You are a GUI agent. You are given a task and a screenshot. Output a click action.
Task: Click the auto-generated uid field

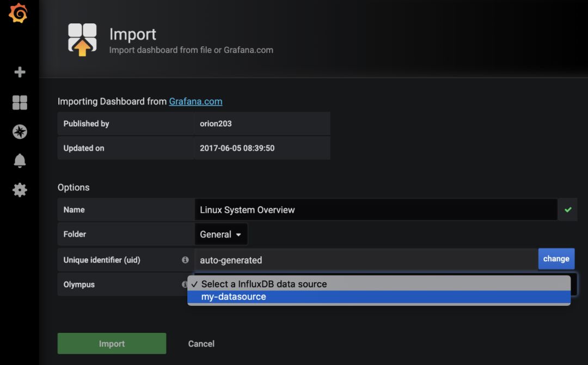366,260
